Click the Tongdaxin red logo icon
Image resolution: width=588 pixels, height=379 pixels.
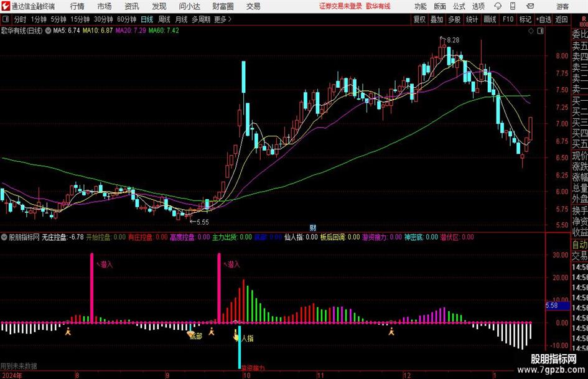click(6, 6)
